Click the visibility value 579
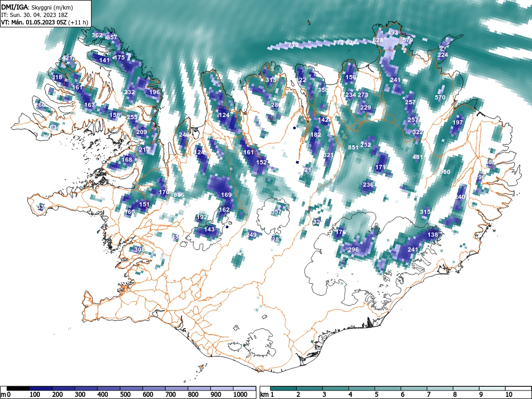The width and height of the screenshot is (532, 399). 408,40
